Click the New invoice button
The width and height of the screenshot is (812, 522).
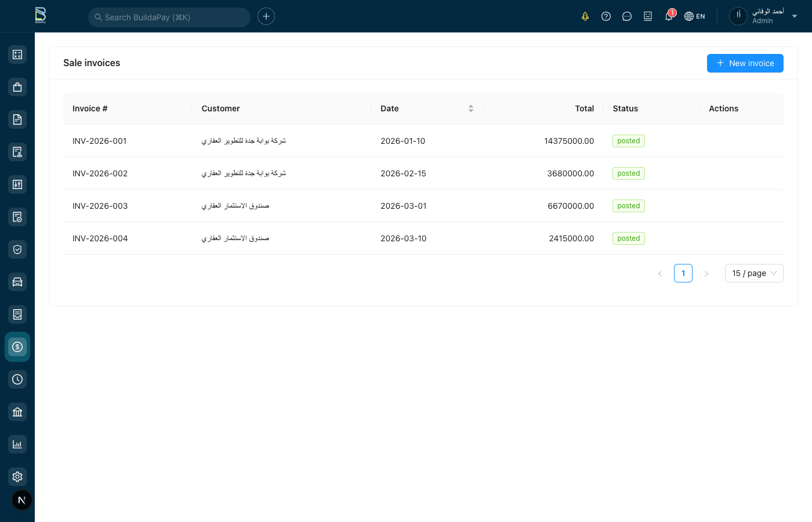point(745,63)
